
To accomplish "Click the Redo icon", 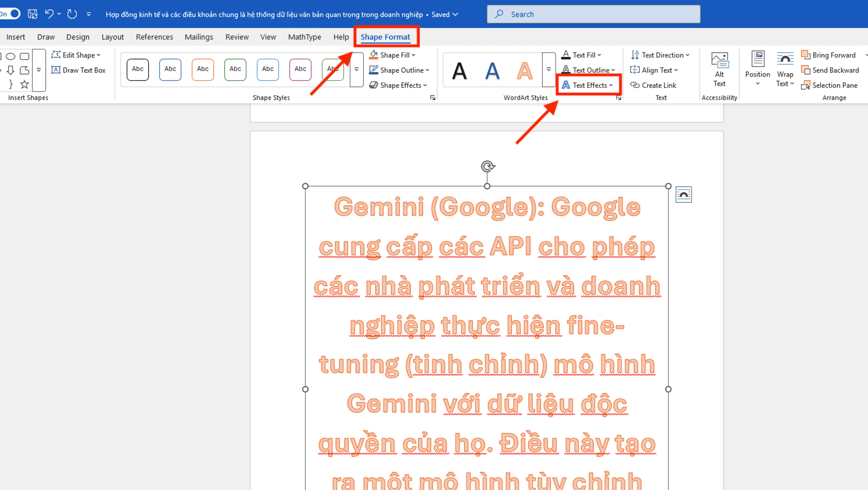I will 72,14.
